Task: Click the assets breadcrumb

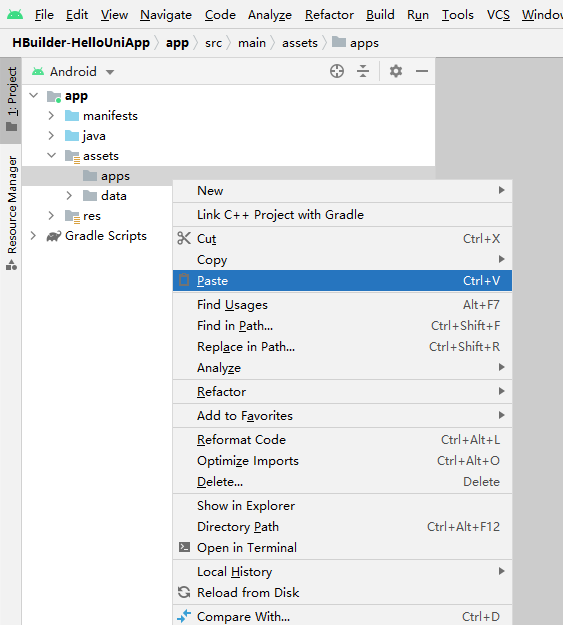Action: tap(300, 43)
